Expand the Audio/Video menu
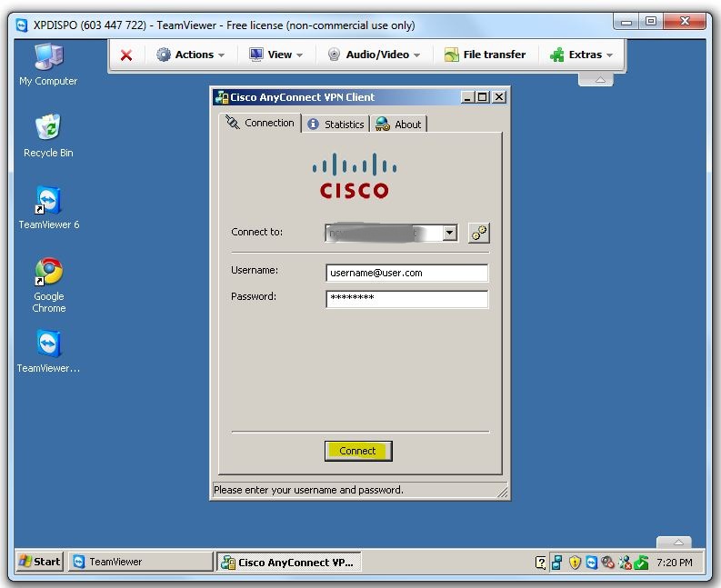This screenshot has height=588, width=721. pyautogui.click(x=374, y=55)
